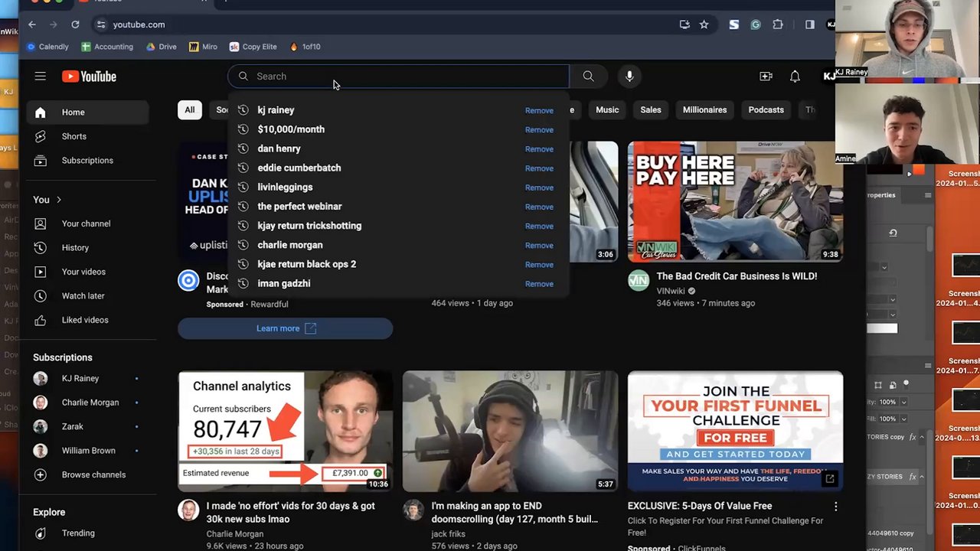The width and height of the screenshot is (980, 551).
Task: Open the END doomscrolling video thumbnail
Action: (510, 431)
